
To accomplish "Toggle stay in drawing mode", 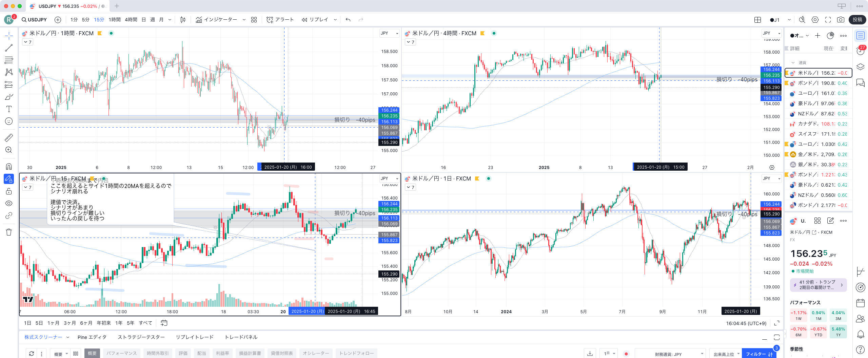I will point(9,179).
